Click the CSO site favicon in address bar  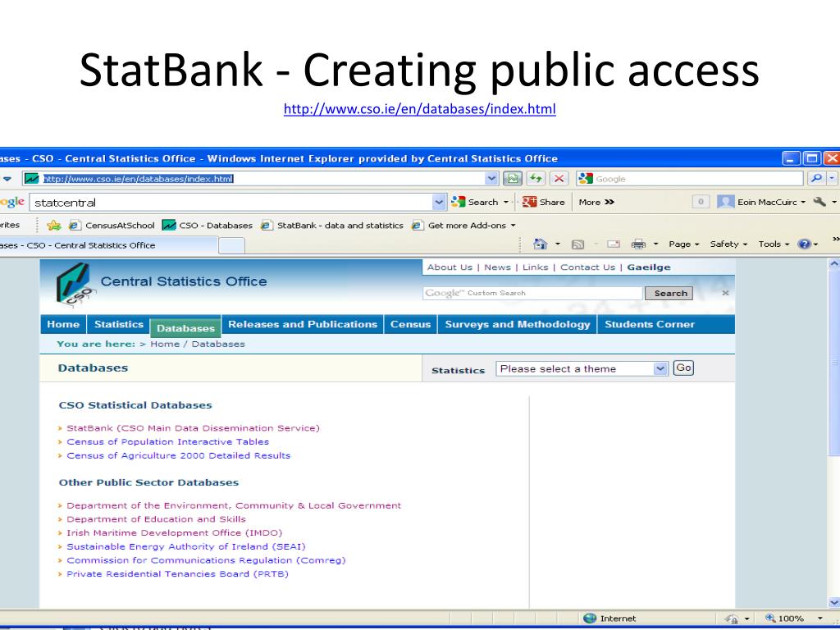(x=32, y=179)
